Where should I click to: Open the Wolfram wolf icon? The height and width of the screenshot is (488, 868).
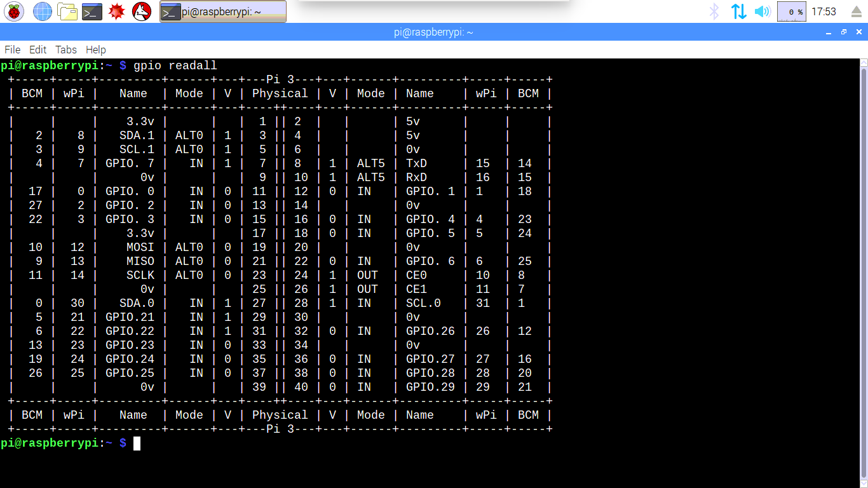point(142,11)
